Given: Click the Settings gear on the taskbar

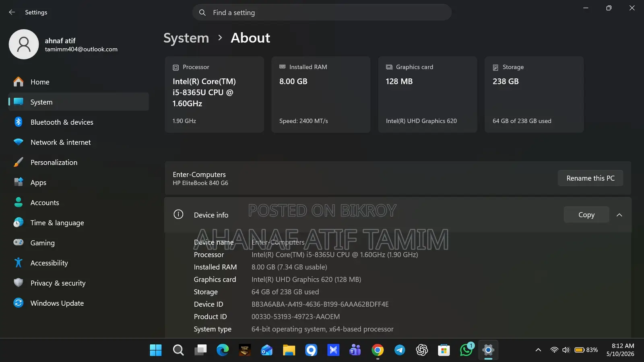Looking at the screenshot, I should (488, 350).
